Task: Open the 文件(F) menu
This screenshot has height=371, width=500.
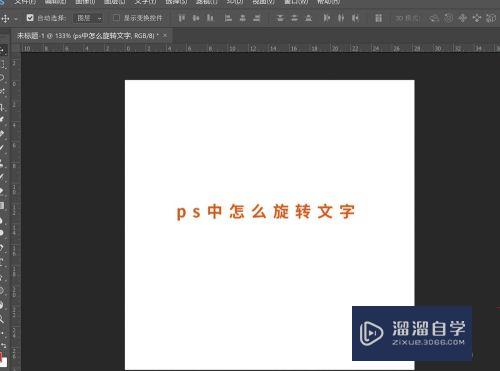Action: click(26, 2)
